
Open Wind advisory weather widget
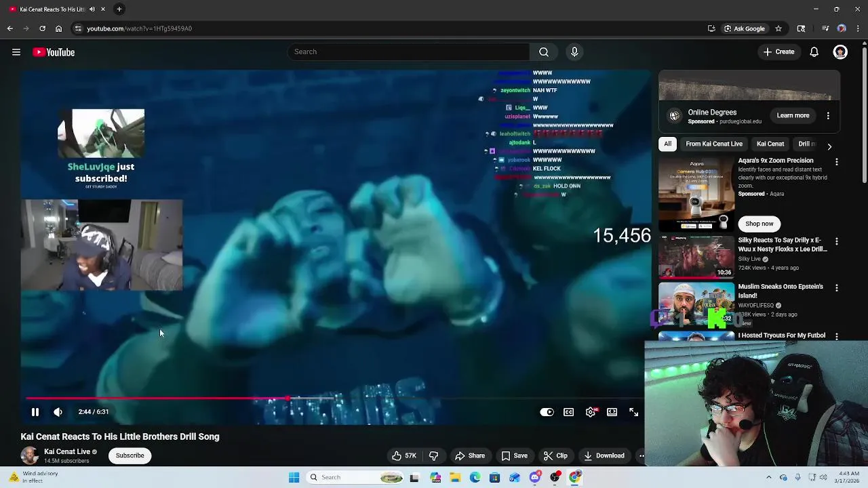click(x=34, y=477)
